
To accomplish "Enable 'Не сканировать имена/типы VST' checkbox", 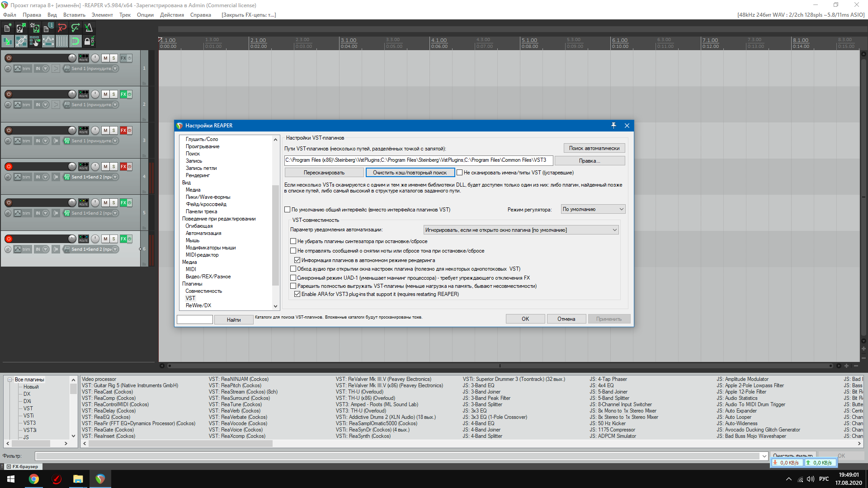I will (459, 173).
